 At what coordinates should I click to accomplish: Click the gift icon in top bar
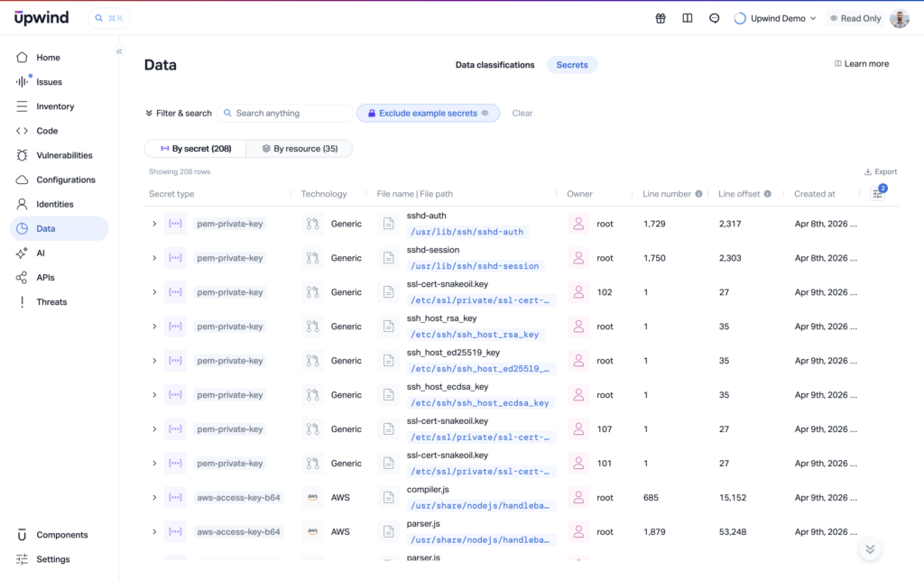tap(661, 18)
